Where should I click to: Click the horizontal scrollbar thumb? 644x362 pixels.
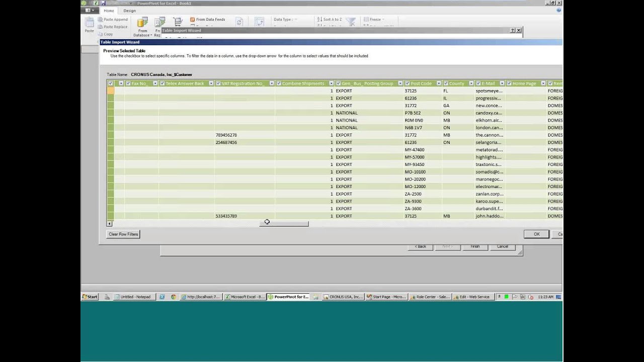(284, 223)
